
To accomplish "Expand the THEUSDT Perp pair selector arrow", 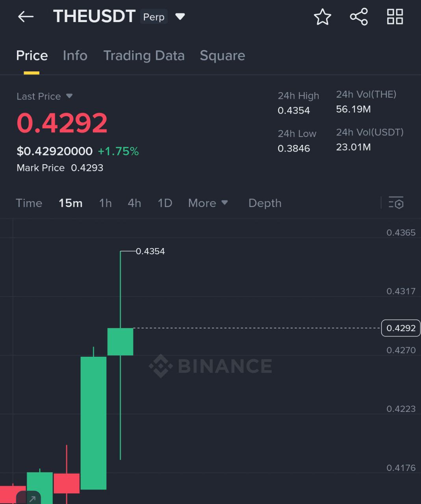I will pos(180,17).
